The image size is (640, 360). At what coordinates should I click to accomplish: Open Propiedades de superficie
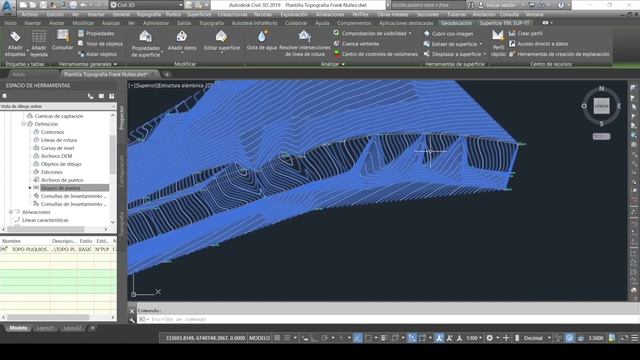pos(146,43)
